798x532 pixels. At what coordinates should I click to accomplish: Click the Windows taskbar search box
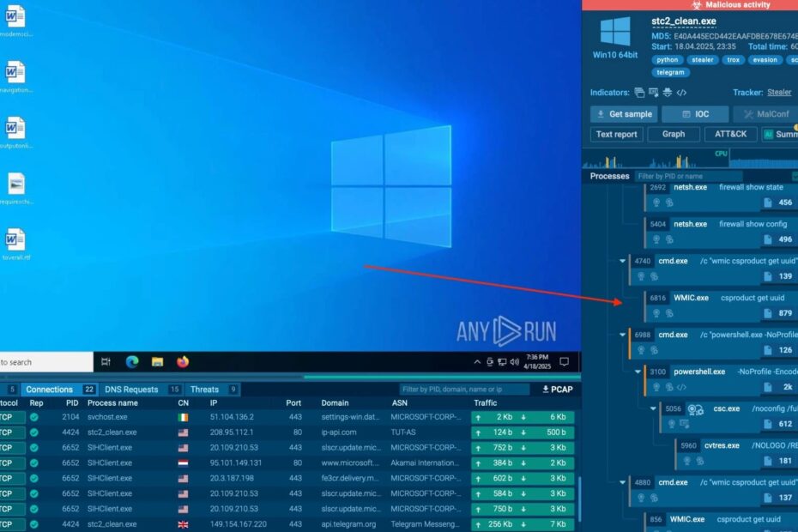pyautogui.click(x=46, y=362)
